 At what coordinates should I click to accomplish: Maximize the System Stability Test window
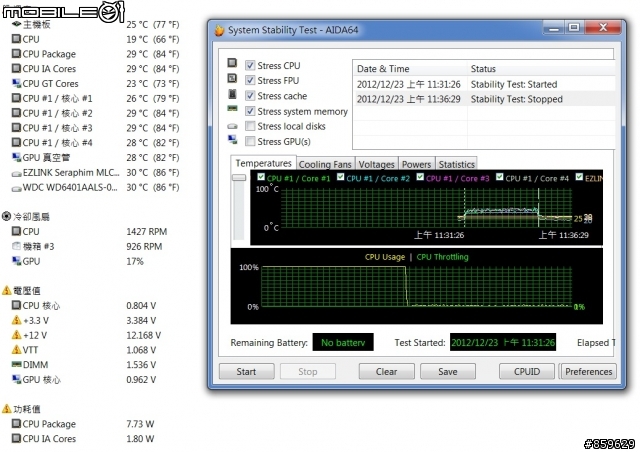click(x=575, y=27)
